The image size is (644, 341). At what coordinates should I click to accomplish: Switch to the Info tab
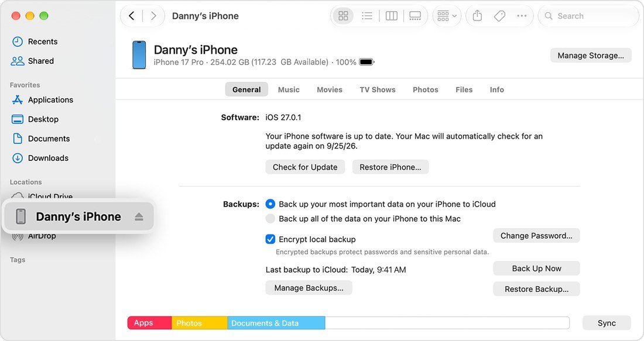(496, 89)
